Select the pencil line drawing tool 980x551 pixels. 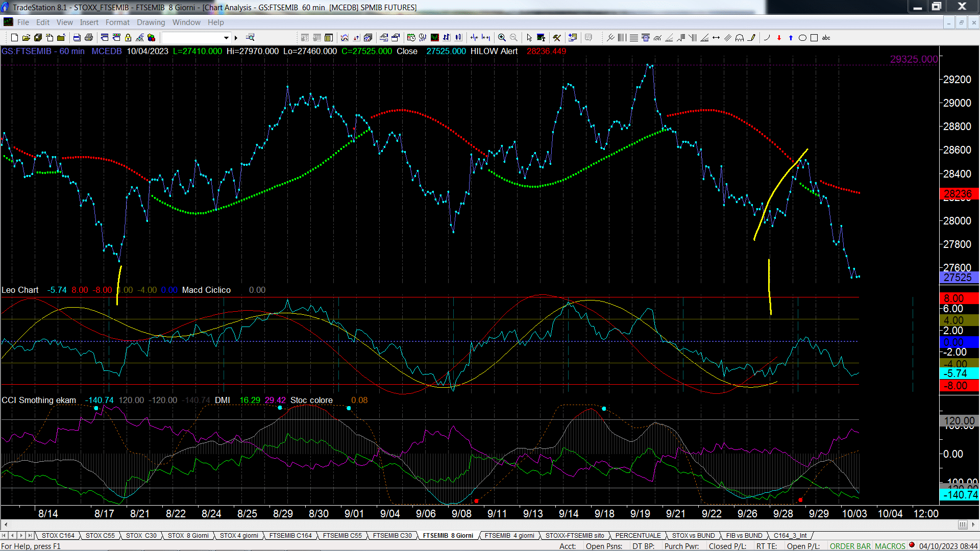(751, 38)
